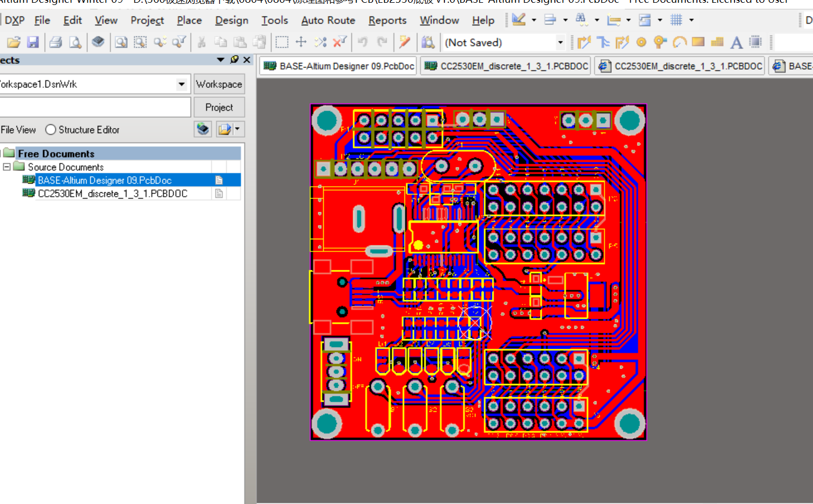The height and width of the screenshot is (504, 813).
Task: Open the DXP menu
Action: (14, 20)
